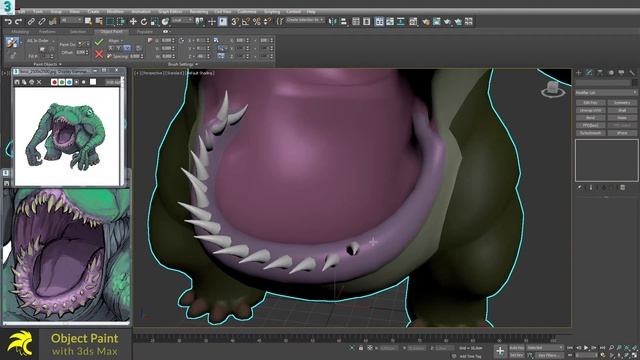Activate the Select and Rotate tool
This screenshot has height=360, width=640.
pos(144,21)
